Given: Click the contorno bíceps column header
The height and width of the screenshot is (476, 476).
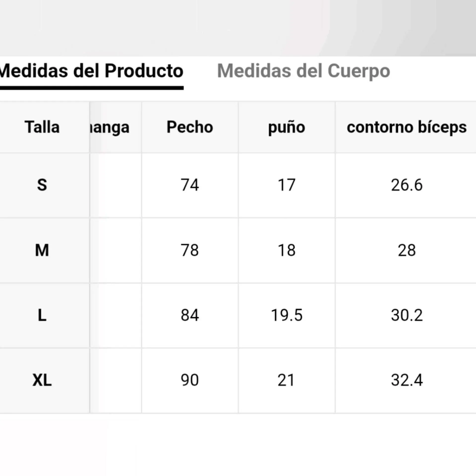Looking at the screenshot, I should 407,127.
